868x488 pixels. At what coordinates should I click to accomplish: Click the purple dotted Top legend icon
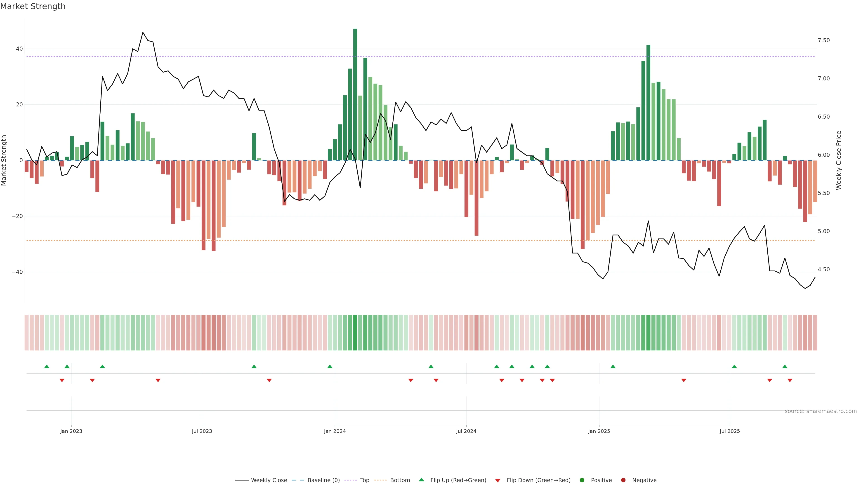point(350,480)
